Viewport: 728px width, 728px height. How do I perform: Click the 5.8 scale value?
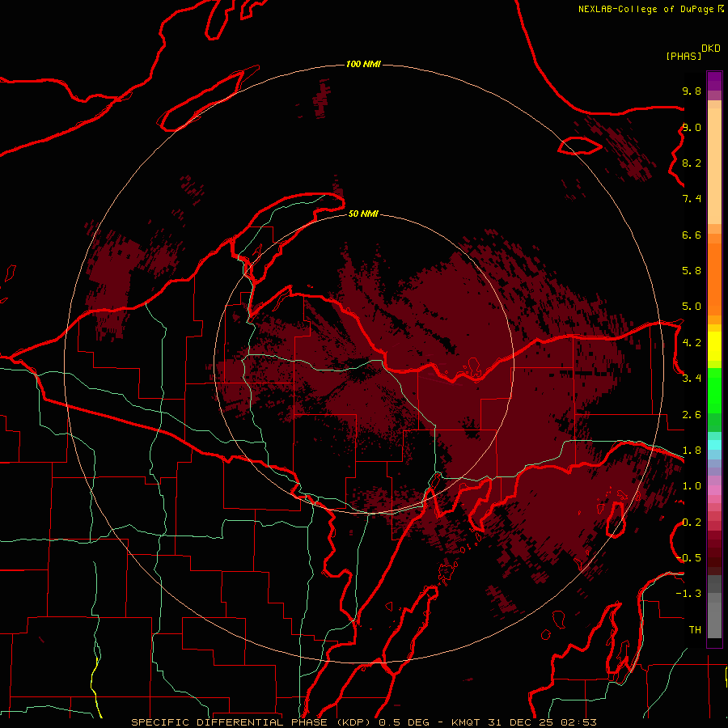pyautogui.click(x=692, y=271)
